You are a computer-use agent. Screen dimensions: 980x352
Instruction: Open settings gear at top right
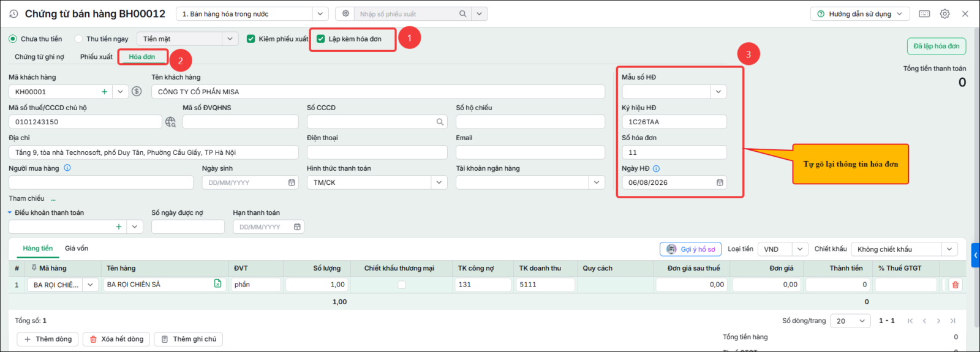tap(944, 13)
